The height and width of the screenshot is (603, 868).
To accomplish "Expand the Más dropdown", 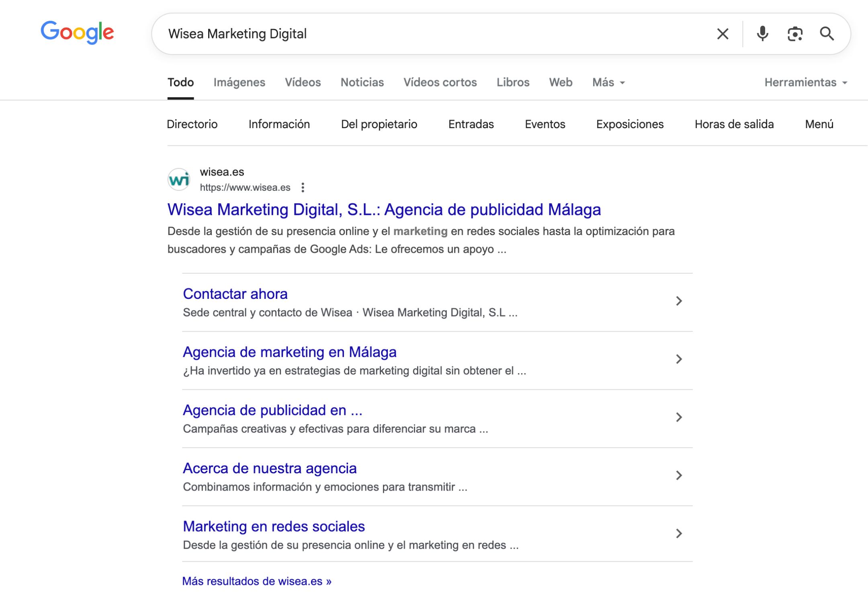I will (608, 82).
